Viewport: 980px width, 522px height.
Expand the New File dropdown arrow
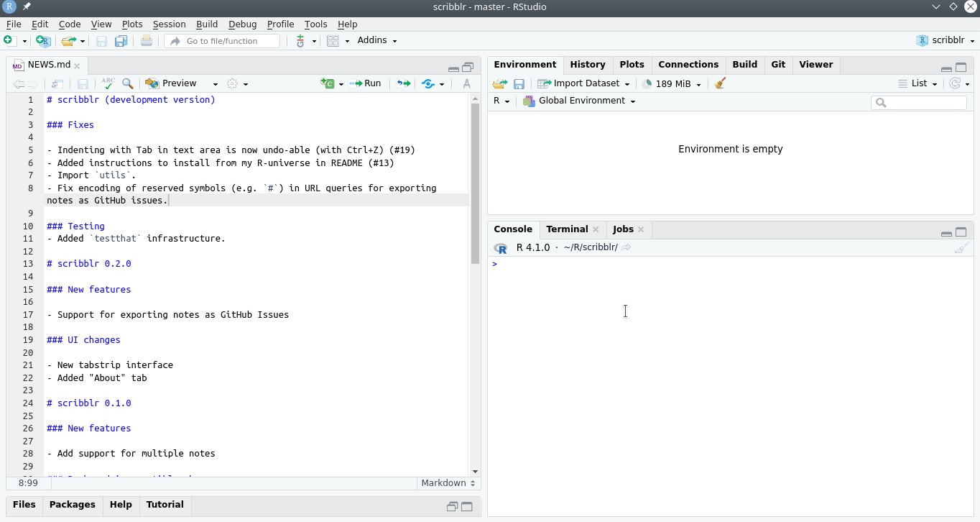click(24, 42)
